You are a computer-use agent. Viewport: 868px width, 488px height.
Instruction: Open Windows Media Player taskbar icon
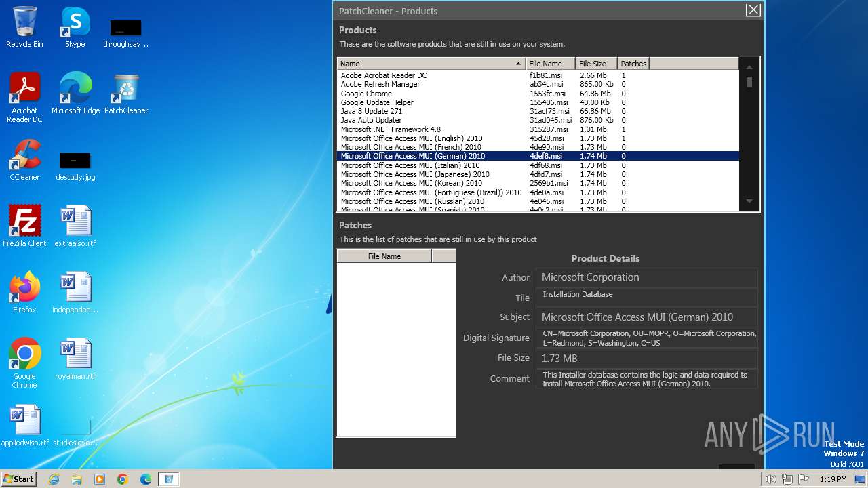[x=100, y=479]
